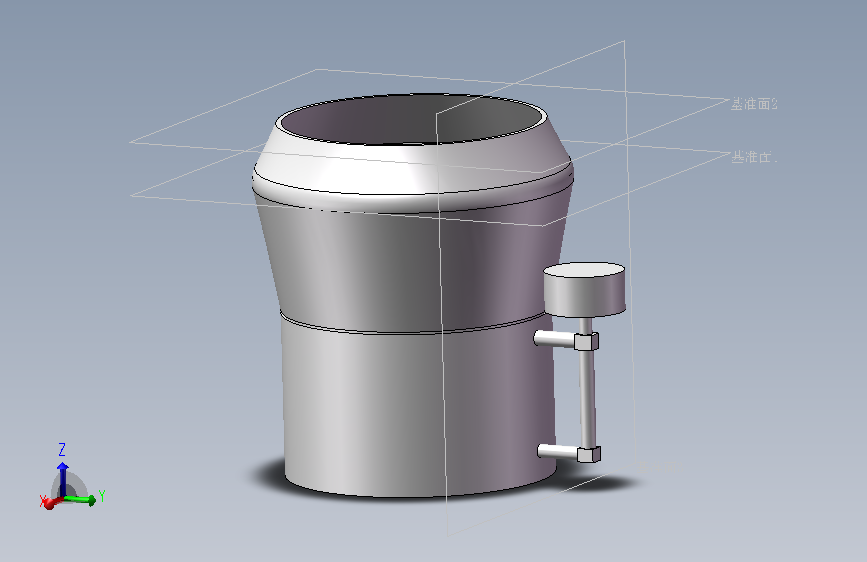Click the green Y axis of triad
Viewport: 867px width, 562px height.
click(80, 499)
